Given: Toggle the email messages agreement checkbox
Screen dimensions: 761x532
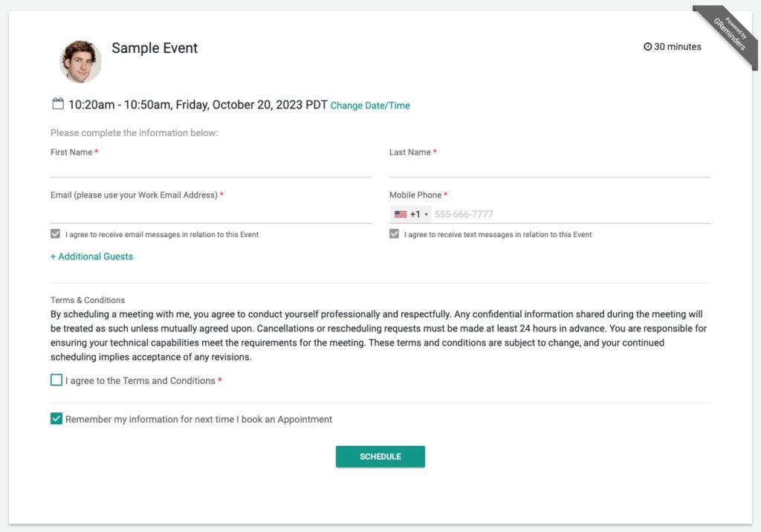Looking at the screenshot, I should (55, 234).
